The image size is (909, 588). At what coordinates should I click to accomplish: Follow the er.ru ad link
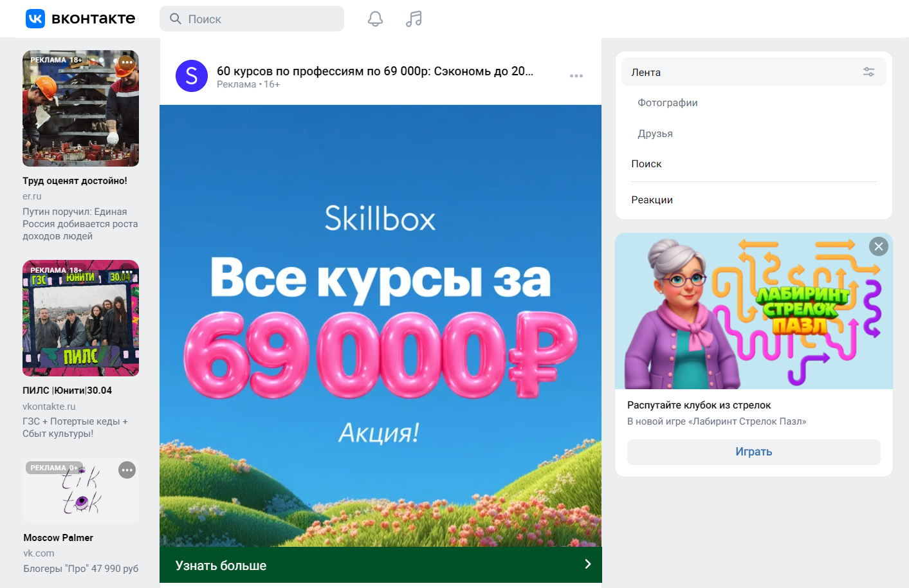[x=32, y=196]
